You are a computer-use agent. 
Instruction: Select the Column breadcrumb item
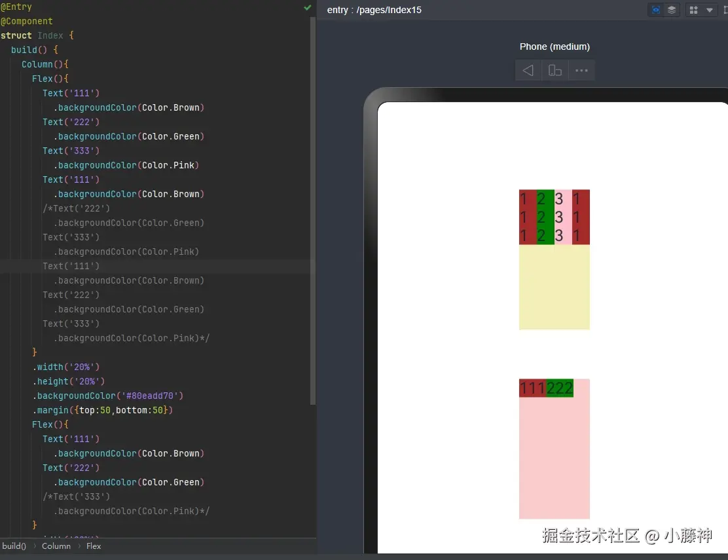pos(56,546)
